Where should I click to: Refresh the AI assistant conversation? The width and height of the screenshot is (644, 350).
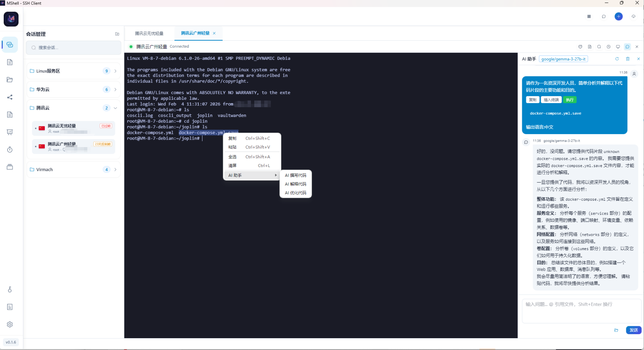617,59
